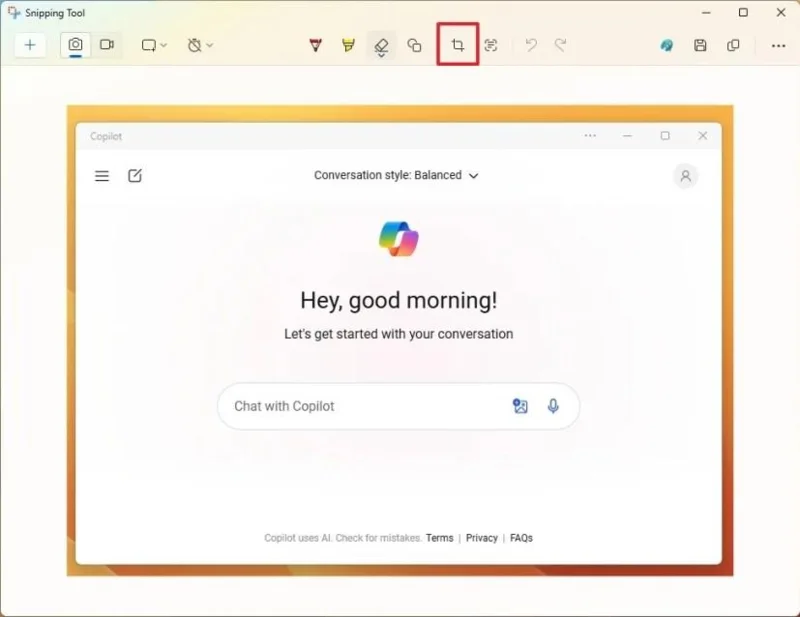Close the Copilot window
Screen dimensions: 800x617
(x=703, y=136)
